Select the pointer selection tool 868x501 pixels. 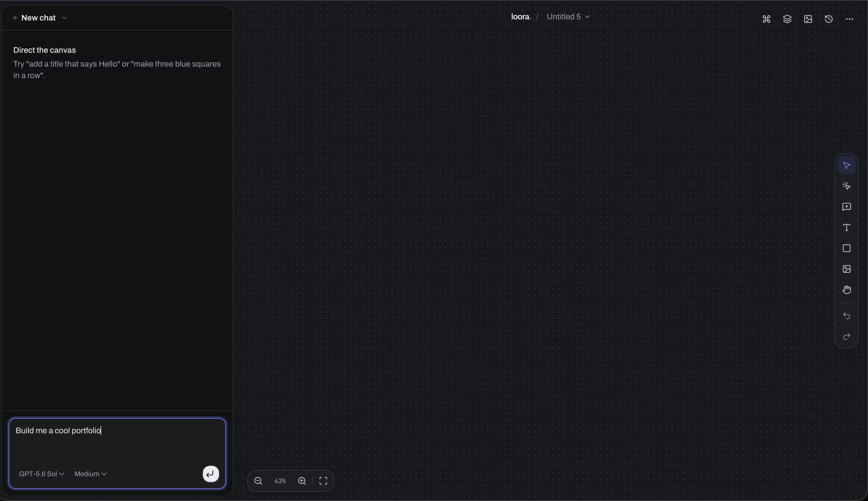tap(847, 165)
